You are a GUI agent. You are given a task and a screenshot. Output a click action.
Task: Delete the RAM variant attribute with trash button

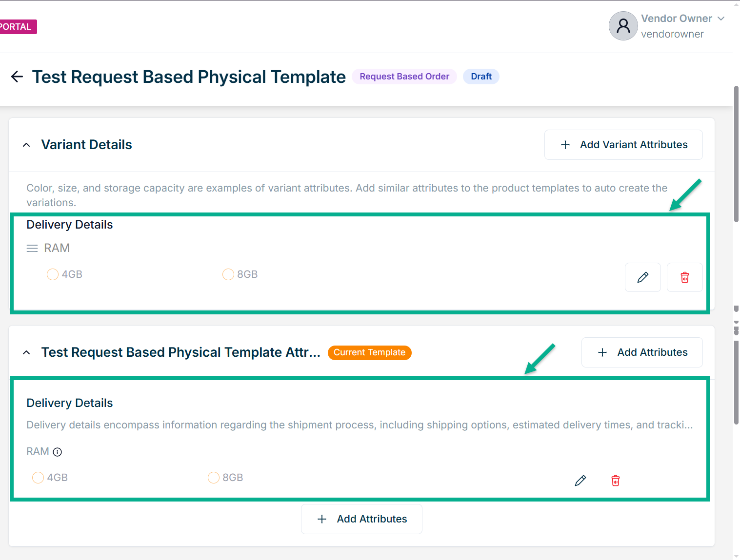pyautogui.click(x=684, y=277)
